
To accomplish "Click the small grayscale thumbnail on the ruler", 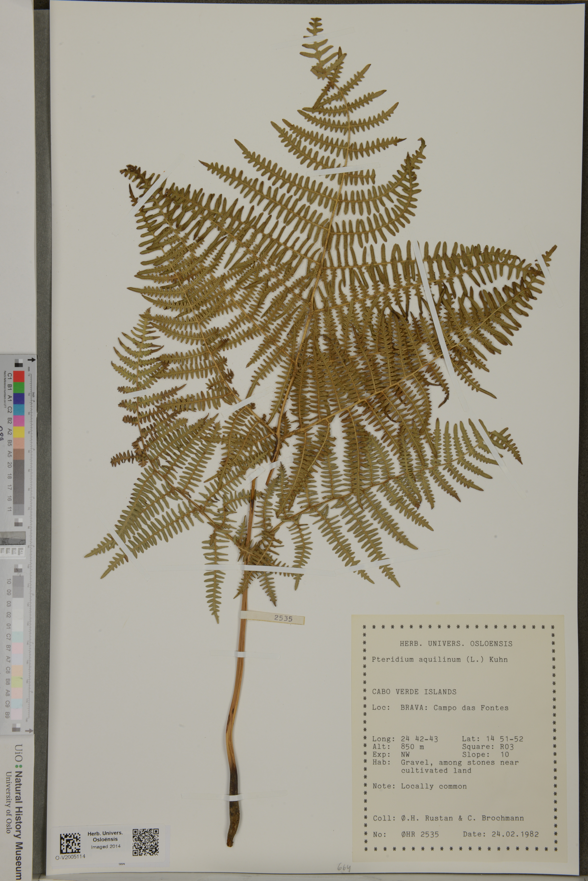I will 13,538.
